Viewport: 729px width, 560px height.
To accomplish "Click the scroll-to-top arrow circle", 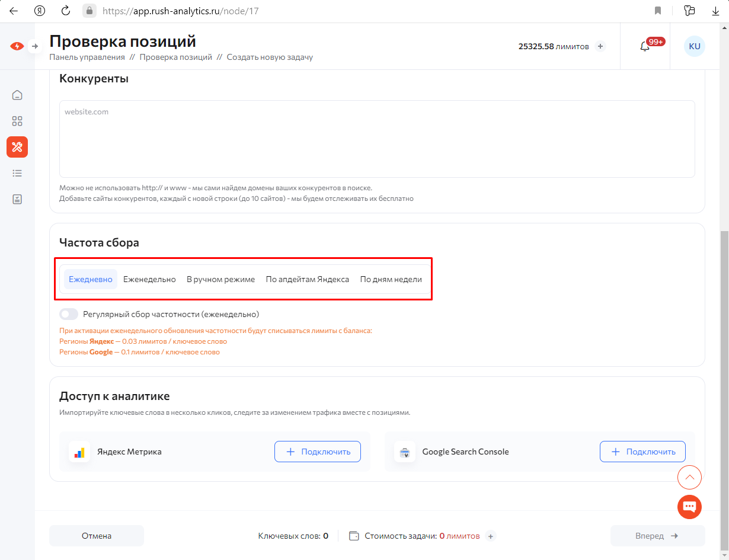I will point(689,477).
